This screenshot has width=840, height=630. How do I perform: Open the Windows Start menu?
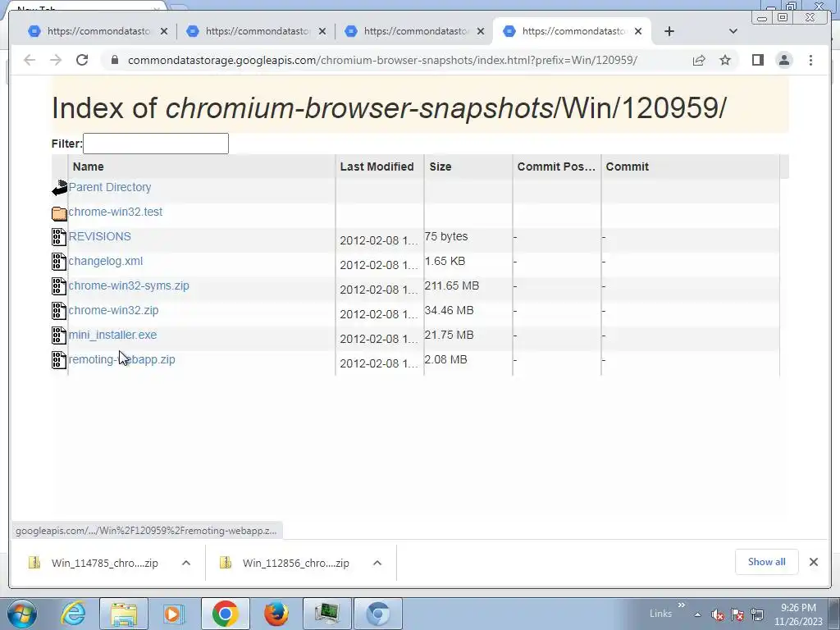22,614
